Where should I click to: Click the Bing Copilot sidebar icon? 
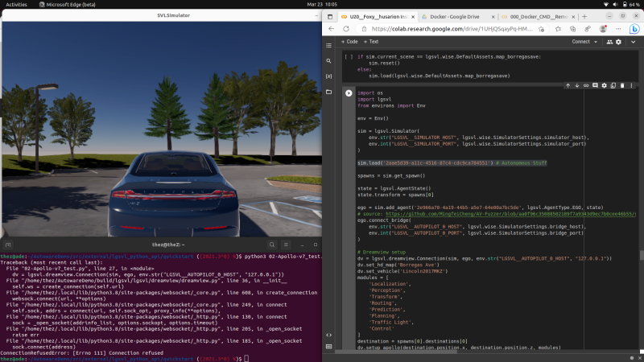[x=633, y=27]
